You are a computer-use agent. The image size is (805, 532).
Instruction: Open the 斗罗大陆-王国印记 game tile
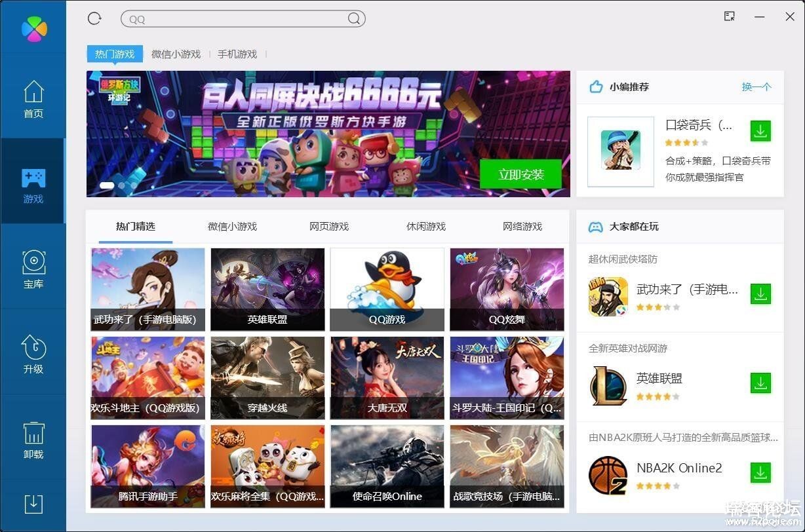507,377
